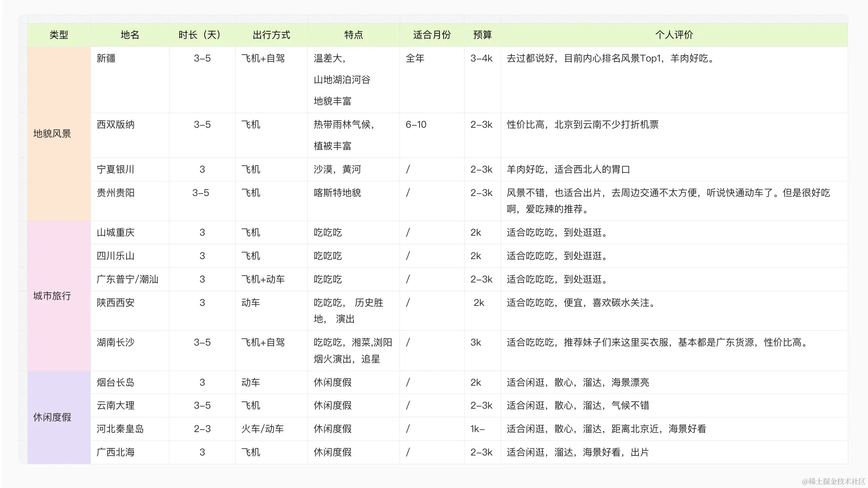Select the 湖南长沙 cell
The image size is (868, 488).
pos(116,342)
